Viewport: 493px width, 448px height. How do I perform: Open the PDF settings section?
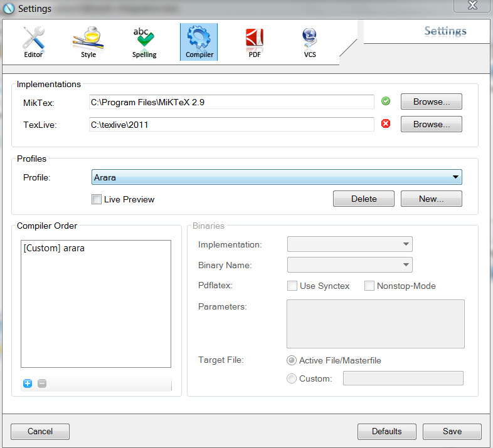tap(255, 42)
